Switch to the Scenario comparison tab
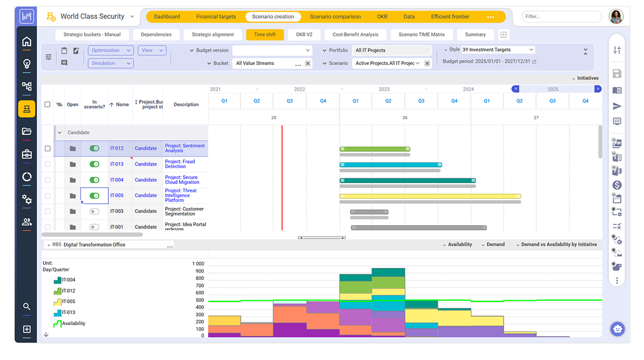Screen dimensions: 644x360 tap(335, 17)
